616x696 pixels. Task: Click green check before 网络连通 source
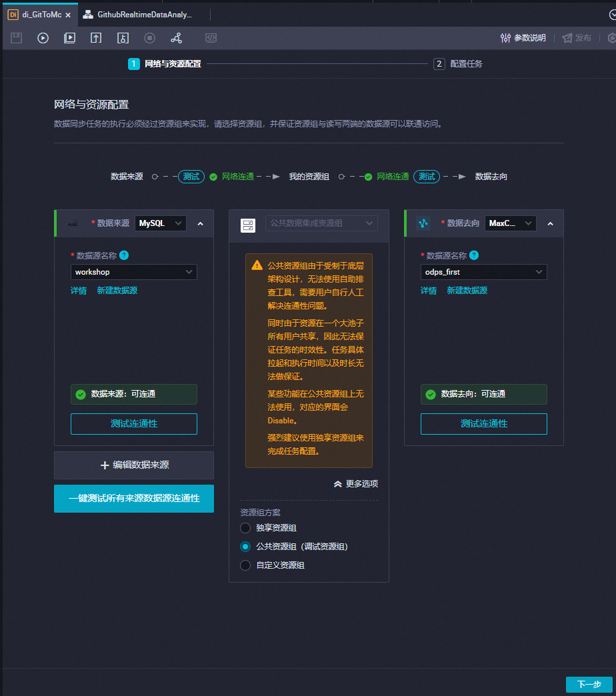(213, 177)
